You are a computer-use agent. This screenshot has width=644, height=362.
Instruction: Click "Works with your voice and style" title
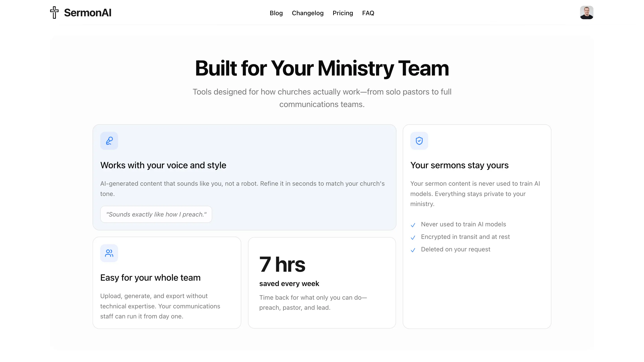[163, 165]
